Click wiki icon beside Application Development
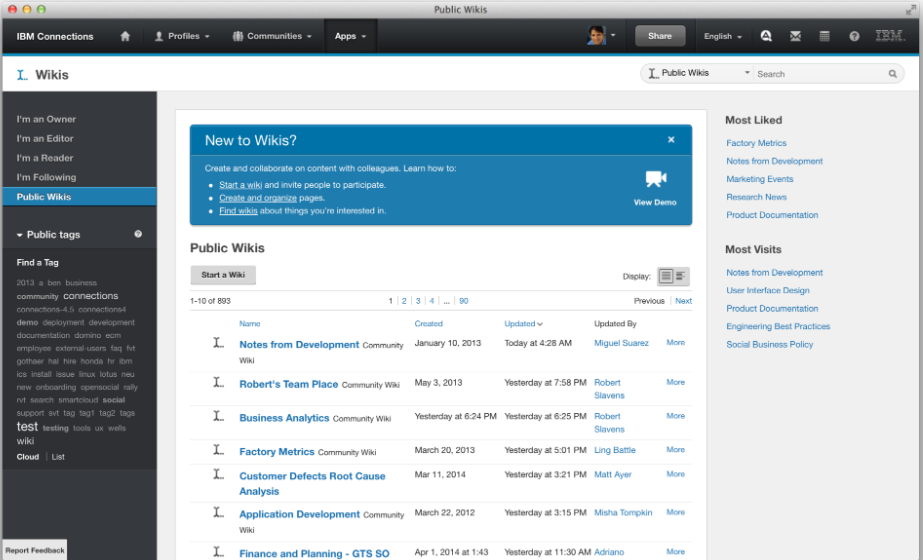This screenshot has height=560, width=923. [x=218, y=512]
